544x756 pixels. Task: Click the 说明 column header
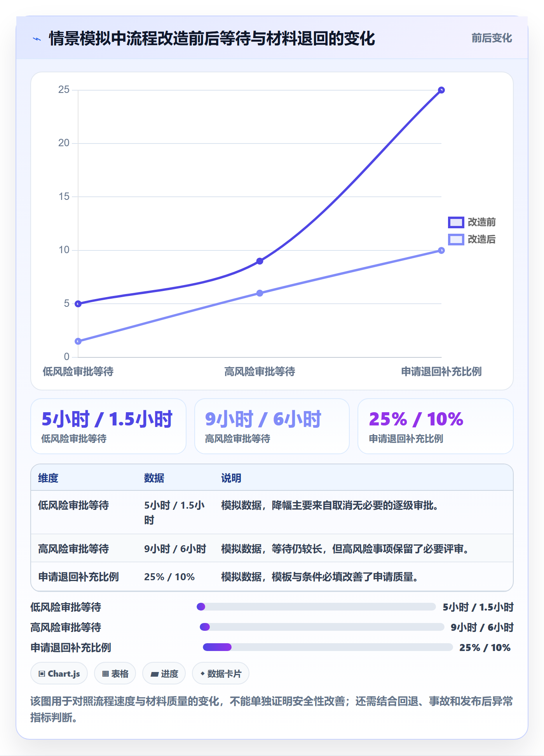tap(231, 478)
